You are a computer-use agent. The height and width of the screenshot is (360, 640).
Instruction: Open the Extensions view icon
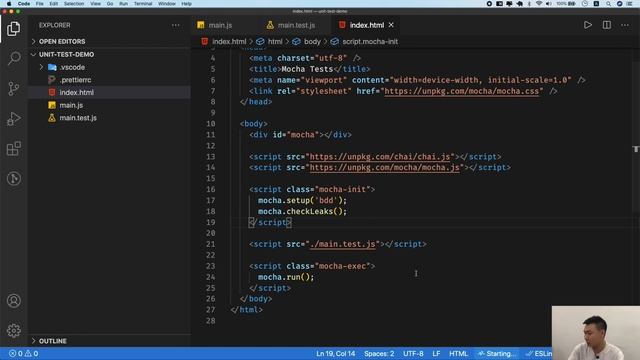click(13, 149)
